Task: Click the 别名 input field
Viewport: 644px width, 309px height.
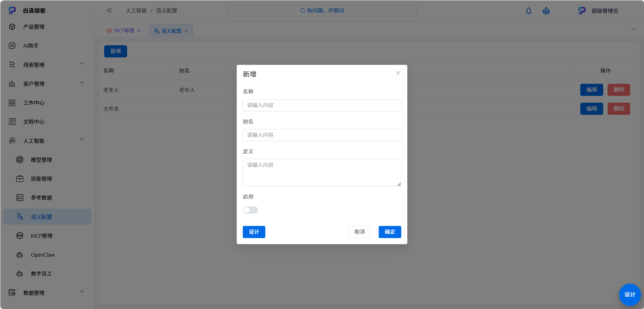Action: (322, 135)
